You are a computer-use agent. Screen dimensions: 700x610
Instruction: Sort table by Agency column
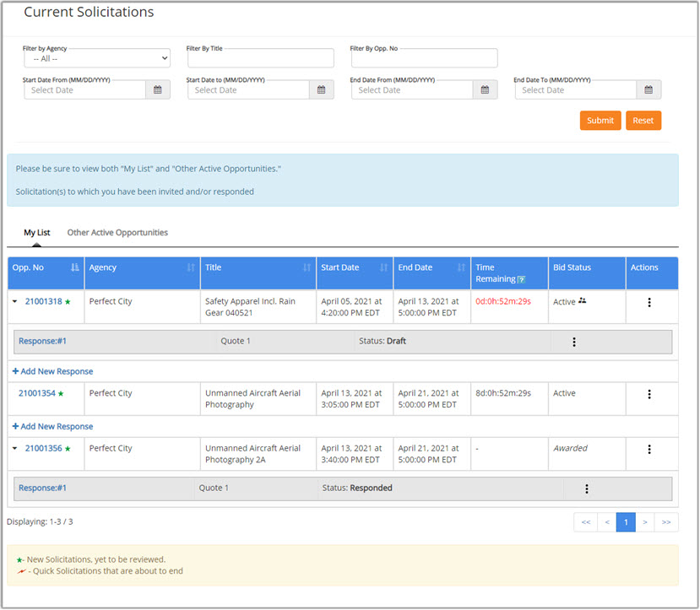(x=191, y=267)
